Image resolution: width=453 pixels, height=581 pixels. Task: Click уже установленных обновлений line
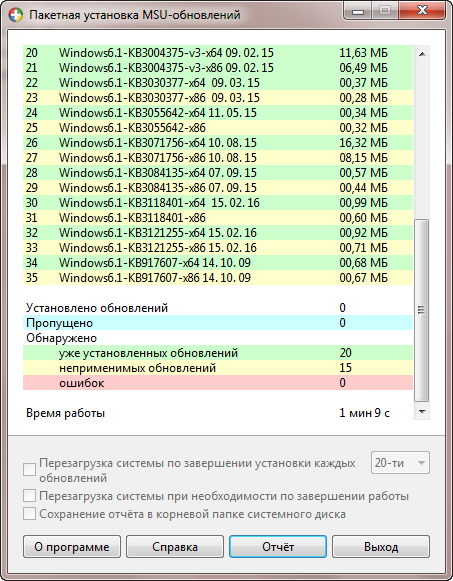click(x=218, y=353)
